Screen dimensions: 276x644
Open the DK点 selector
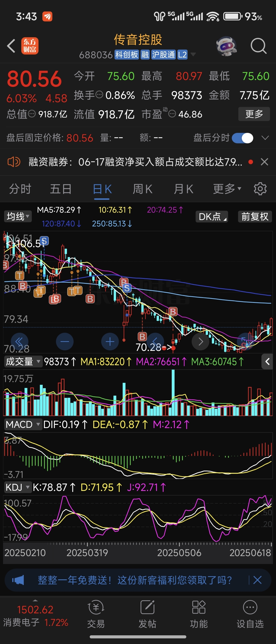(212, 217)
